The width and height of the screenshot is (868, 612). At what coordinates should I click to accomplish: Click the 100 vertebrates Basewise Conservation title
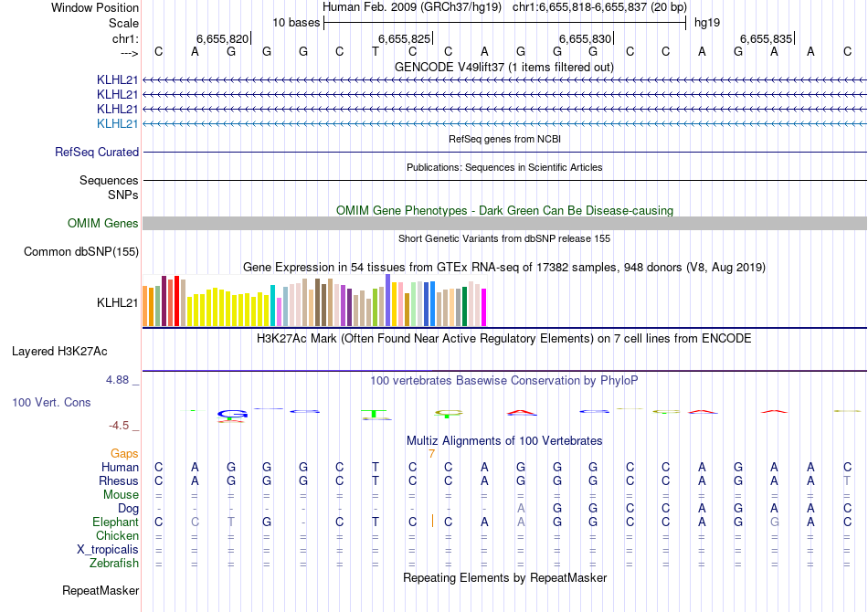504,380
